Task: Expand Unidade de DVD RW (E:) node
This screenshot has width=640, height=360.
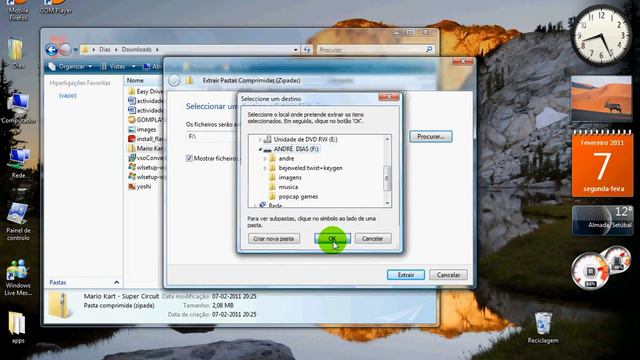Action: 260,140
